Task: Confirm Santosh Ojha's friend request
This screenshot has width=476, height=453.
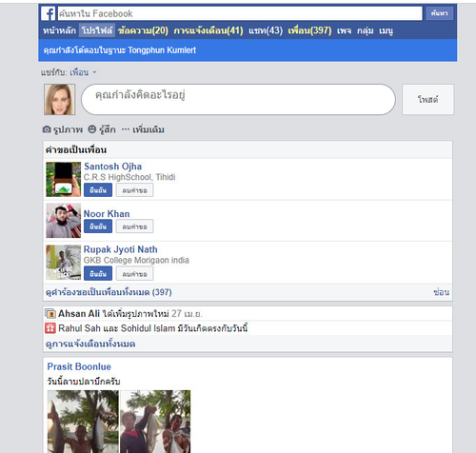Action: [x=98, y=189]
